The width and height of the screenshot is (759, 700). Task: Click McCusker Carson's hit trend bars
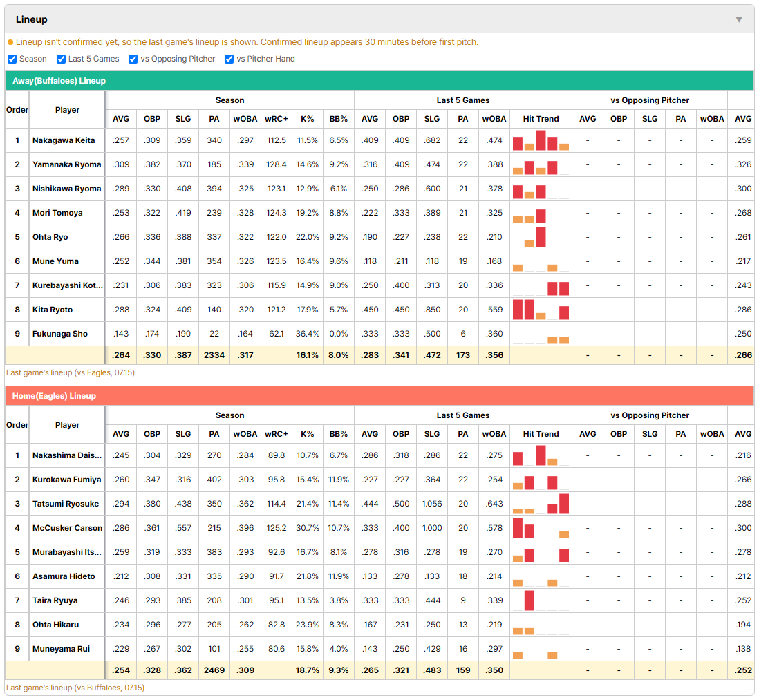(x=541, y=528)
